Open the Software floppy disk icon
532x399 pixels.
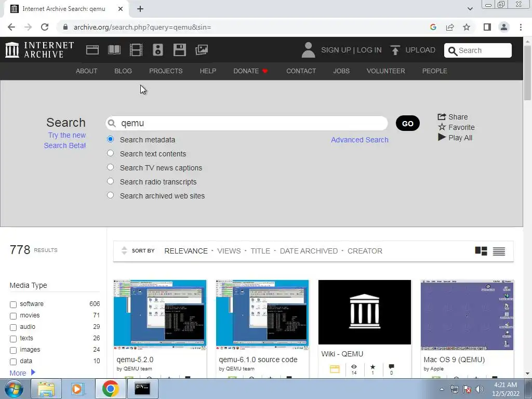click(x=179, y=50)
